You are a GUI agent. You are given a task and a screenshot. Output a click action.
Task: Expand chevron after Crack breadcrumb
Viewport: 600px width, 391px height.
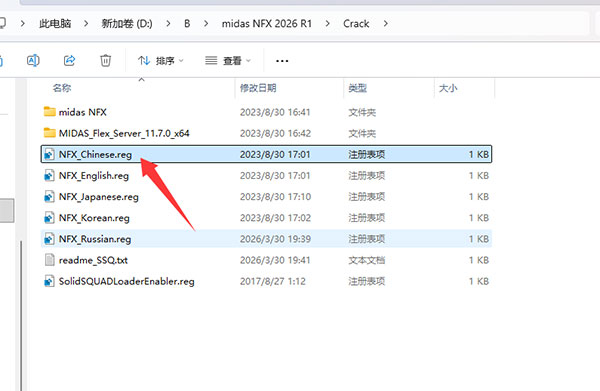(386, 24)
